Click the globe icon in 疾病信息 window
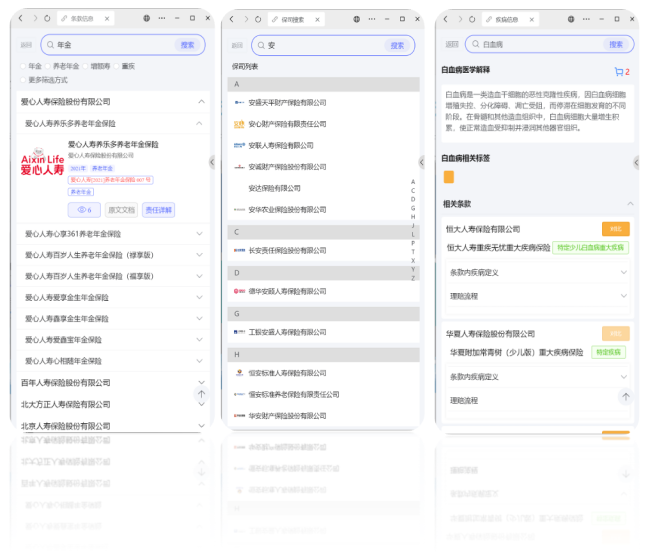Viewport: 648px width, 552px height. (x=571, y=19)
